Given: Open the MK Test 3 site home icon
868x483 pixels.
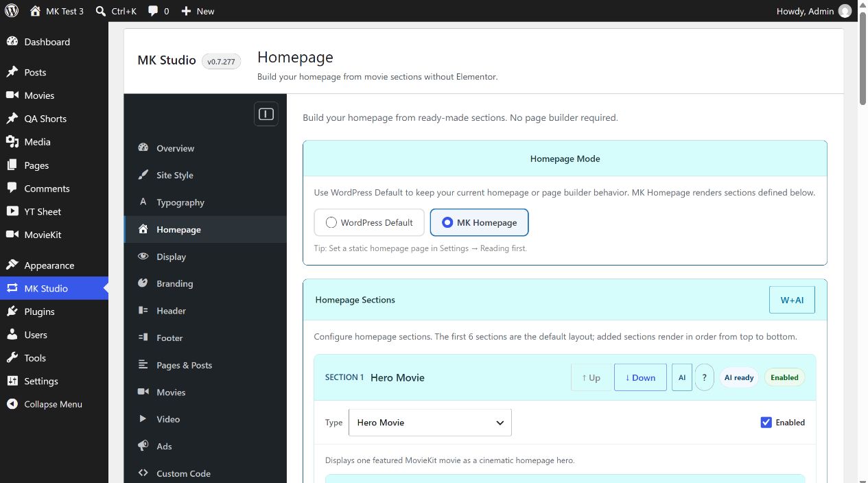Looking at the screenshot, I should 36,11.
